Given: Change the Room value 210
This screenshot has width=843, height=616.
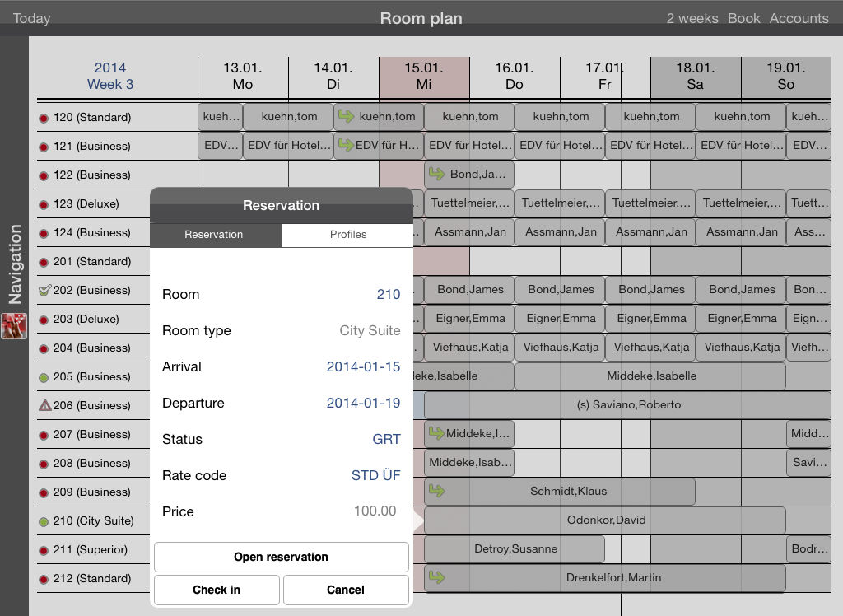Looking at the screenshot, I should 389,294.
